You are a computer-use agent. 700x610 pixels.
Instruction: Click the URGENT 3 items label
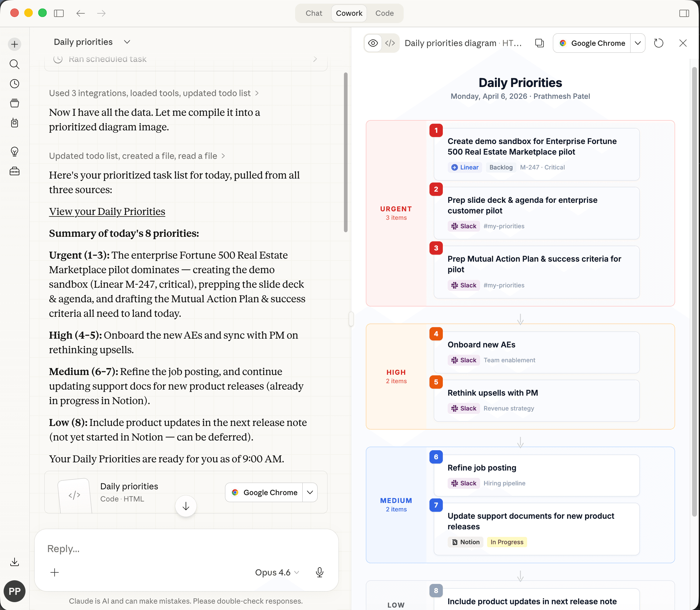396,213
